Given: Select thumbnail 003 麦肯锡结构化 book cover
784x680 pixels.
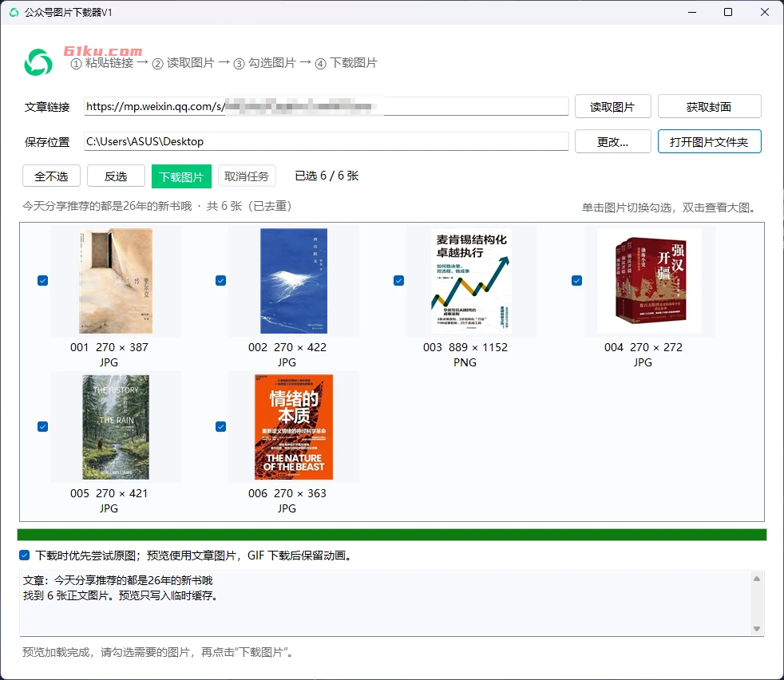Looking at the screenshot, I should pyautogui.click(x=471, y=281).
